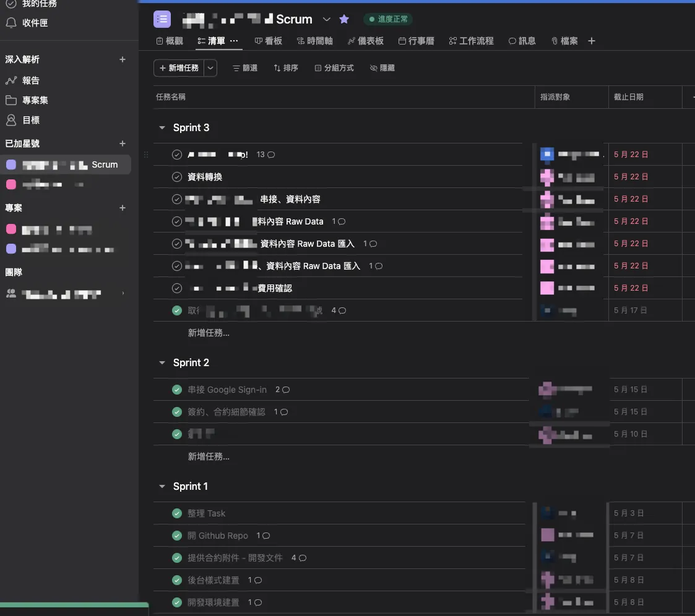Image resolution: width=695 pixels, height=616 pixels.
Task: Collapse the Sprint 3 section
Action: [162, 127]
